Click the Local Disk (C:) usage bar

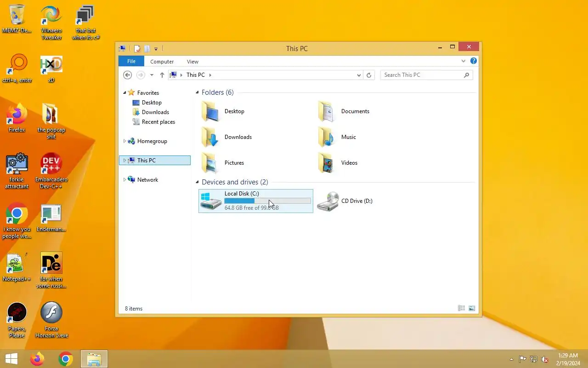tap(267, 201)
